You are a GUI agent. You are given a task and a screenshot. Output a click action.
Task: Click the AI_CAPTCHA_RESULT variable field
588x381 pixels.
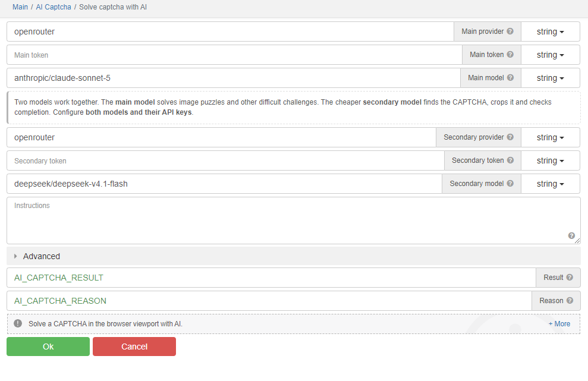(271, 278)
